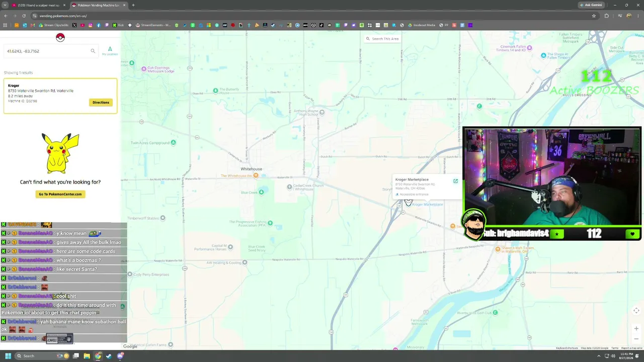Click the 'Showing 1 results' text
This screenshot has width=644, height=362.
click(x=18, y=73)
